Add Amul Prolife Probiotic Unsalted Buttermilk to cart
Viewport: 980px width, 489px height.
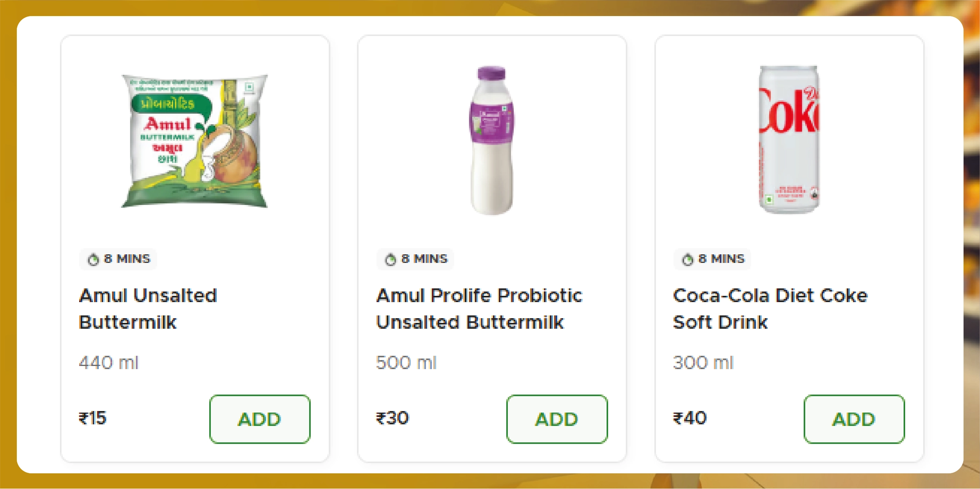point(556,420)
